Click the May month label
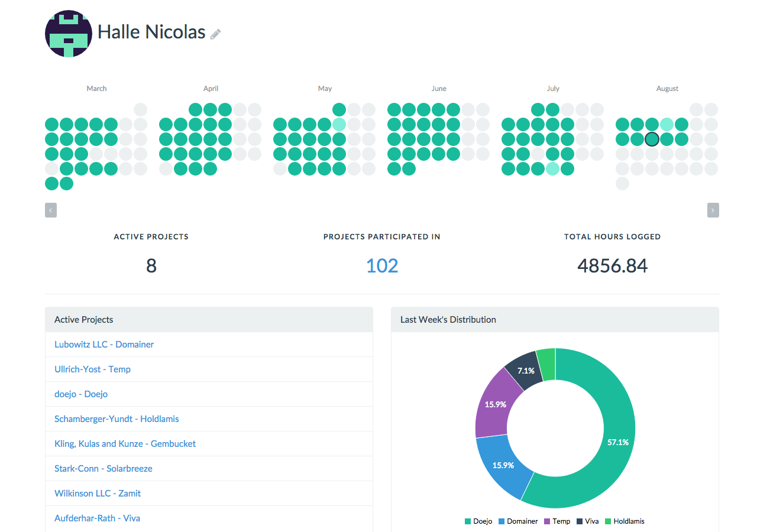 (325, 89)
